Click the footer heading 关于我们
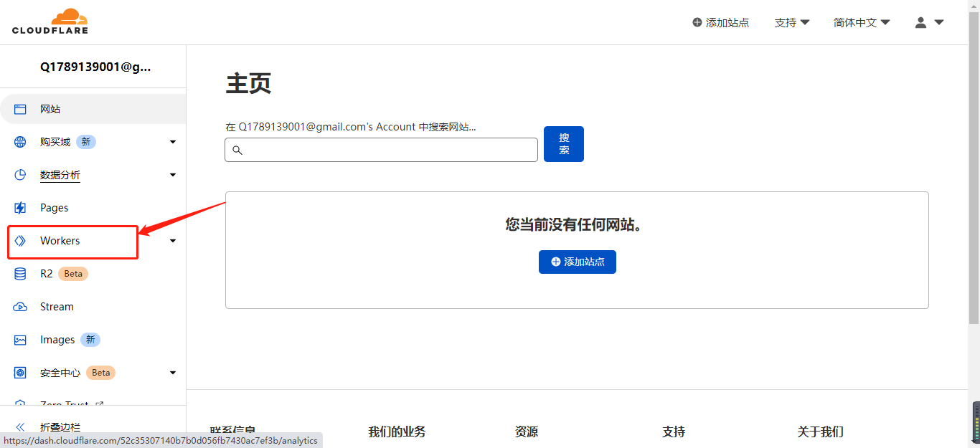 [x=820, y=432]
